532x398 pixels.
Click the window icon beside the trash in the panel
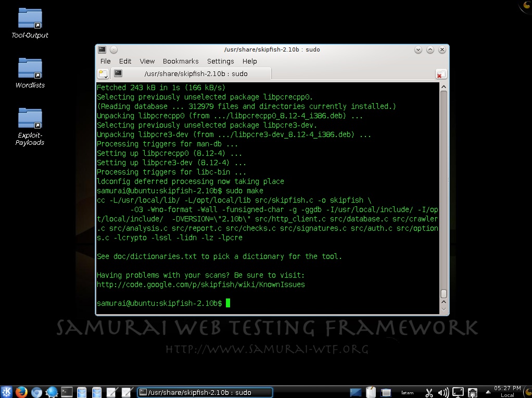[386, 393]
